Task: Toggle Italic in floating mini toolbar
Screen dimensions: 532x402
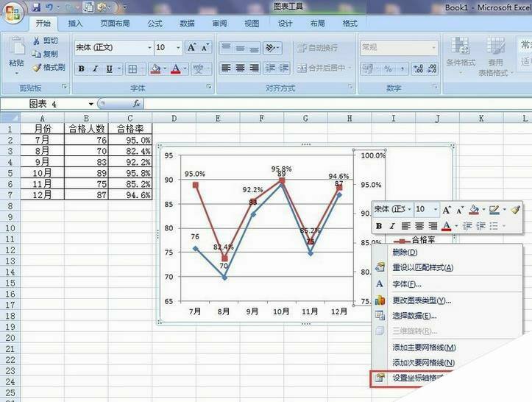Action: 392,226
